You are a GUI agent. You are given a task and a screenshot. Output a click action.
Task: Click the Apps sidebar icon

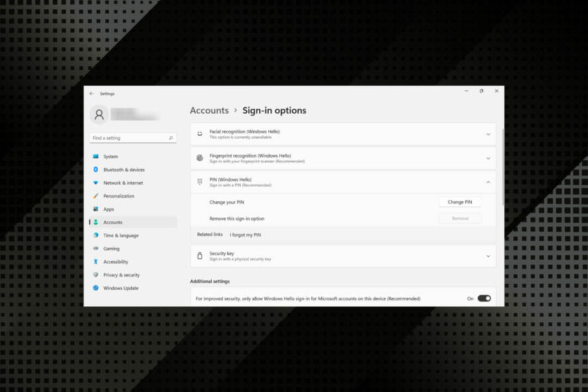(96, 209)
